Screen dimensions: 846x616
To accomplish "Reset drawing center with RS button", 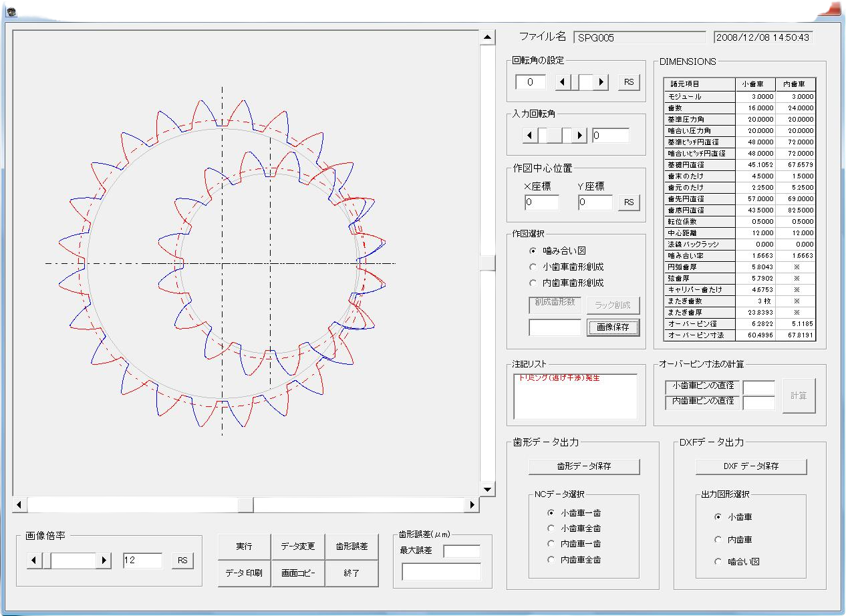I will point(628,202).
